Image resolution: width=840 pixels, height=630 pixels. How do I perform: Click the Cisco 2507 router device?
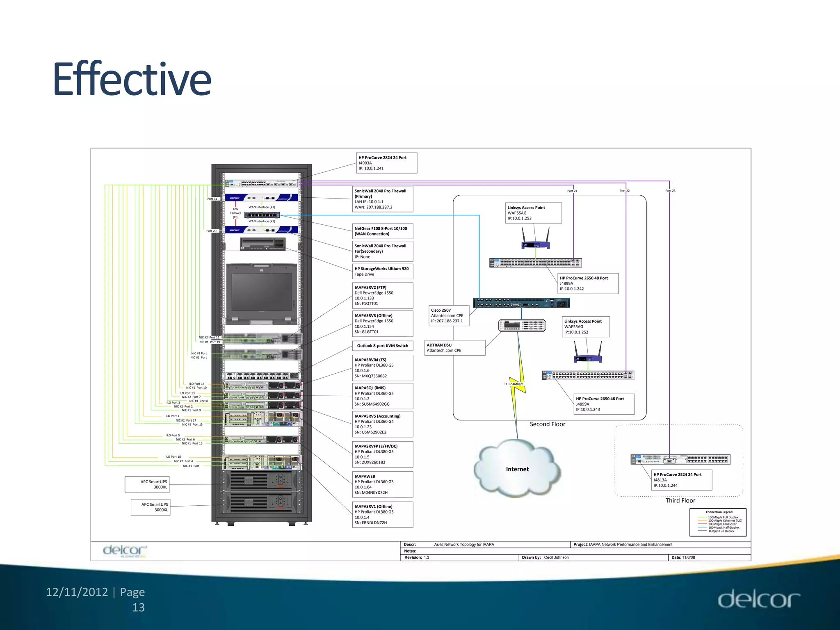click(x=521, y=303)
